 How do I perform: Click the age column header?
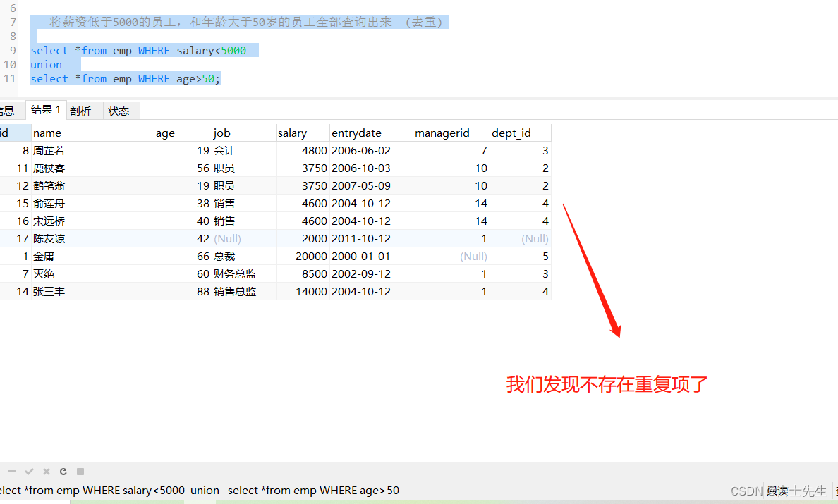pyautogui.click(x=183, y=133)
